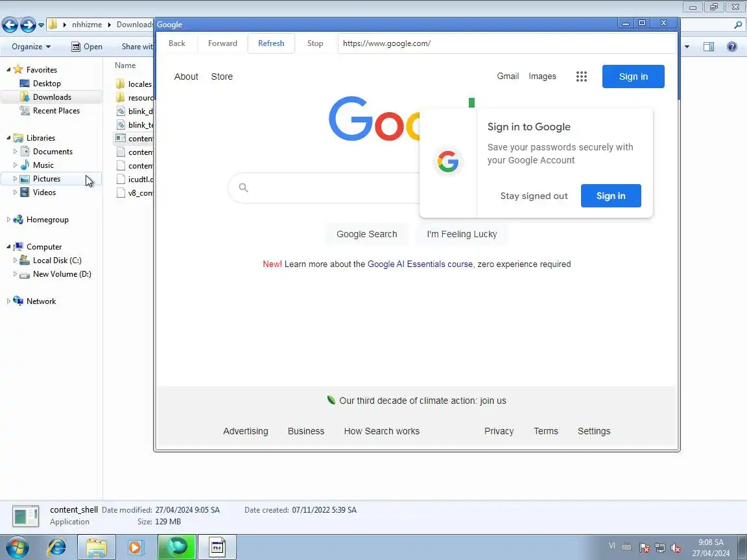Open Windows Explorer taskbar icon

point(96,547)
